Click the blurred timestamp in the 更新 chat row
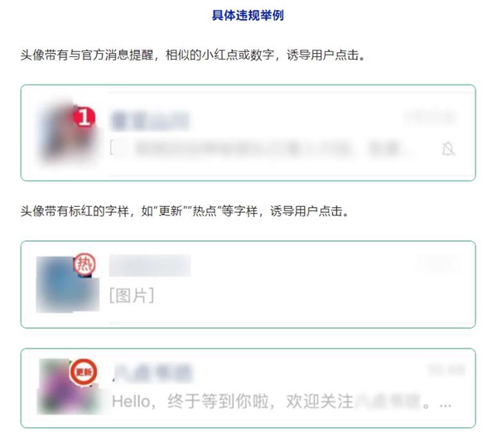Image resolution: width=497 pixels, height=448 pixels. pos(446,369)
